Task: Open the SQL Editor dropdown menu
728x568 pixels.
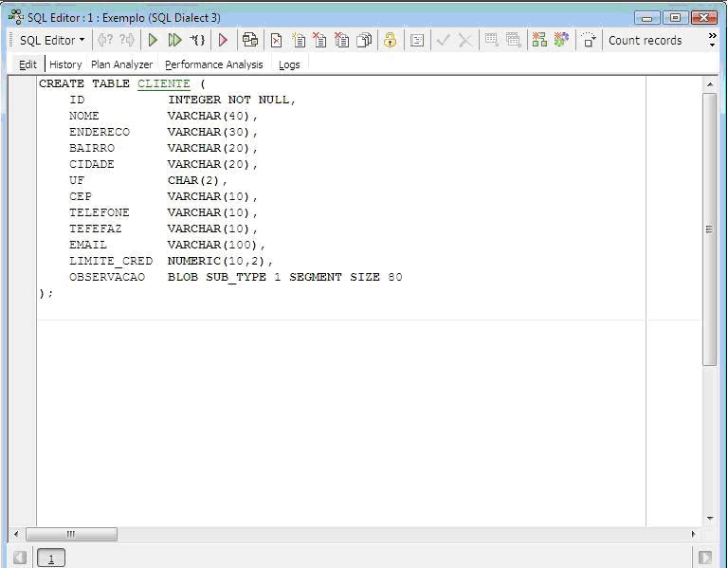Action: click(x=52, y=40)
